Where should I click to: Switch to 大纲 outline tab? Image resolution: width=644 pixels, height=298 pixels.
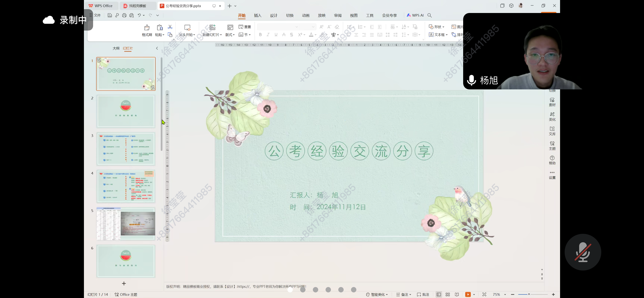click(116, 48)
